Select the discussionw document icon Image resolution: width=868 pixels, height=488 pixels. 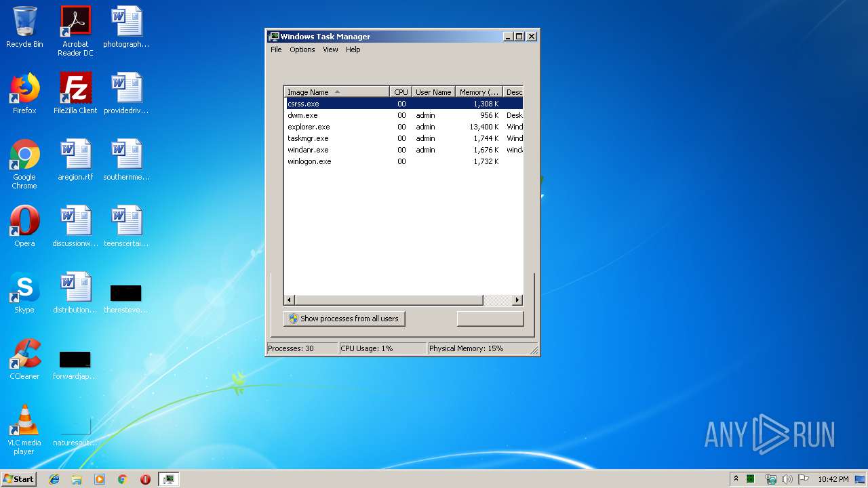click(x=75, y=226)
